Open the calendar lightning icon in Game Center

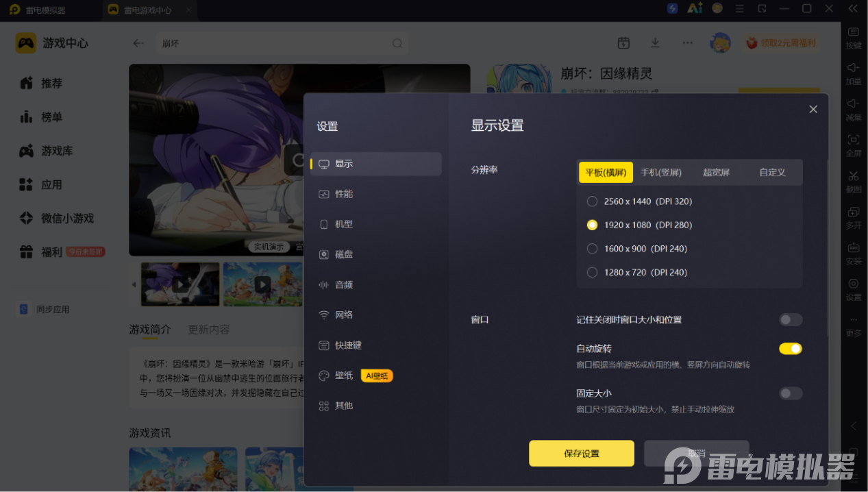[623, 43]
